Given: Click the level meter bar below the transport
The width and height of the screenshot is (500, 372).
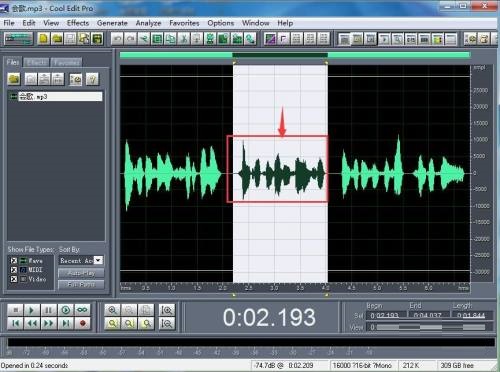Looking at the screenshot, I should (x=251, y=342).
